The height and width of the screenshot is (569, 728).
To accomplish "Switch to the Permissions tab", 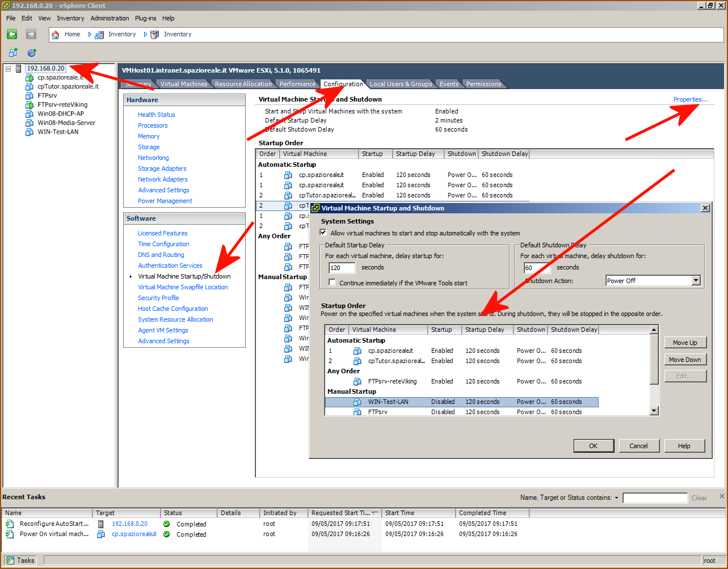I will (x=484, y=84).
